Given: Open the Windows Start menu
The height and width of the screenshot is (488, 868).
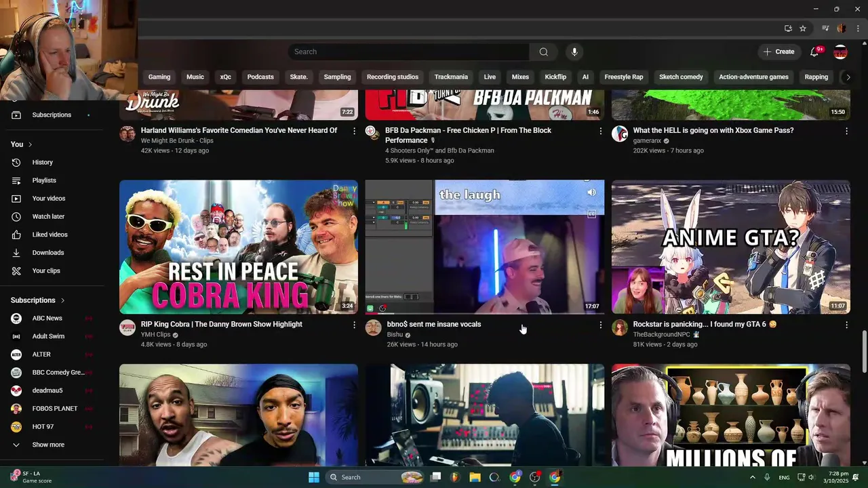Looking at the screenshot, I should click(314, 477).
